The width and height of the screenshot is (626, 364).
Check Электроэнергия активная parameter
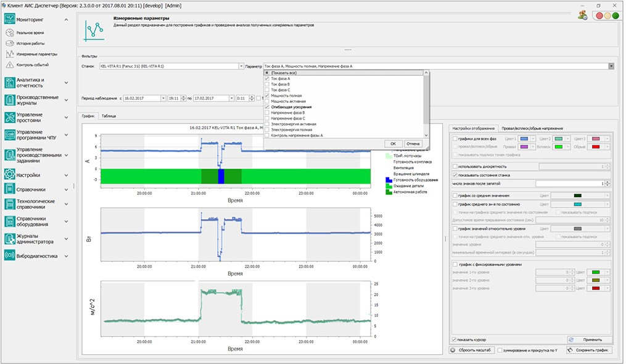267,124
